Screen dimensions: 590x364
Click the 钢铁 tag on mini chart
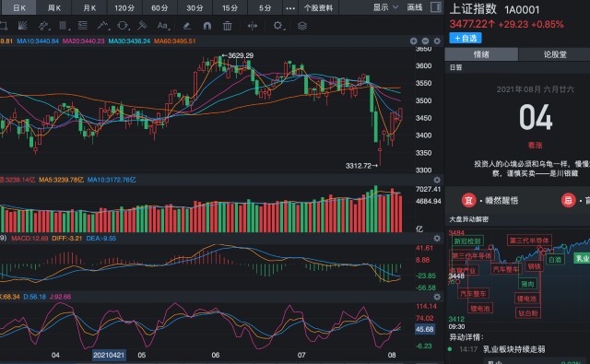click(534, 266)
